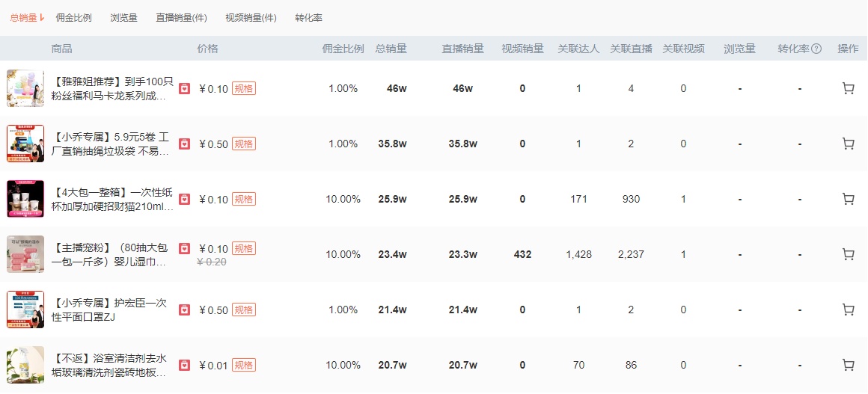Click cart icon for 婴儿湿巾 product row
The height and width of the screenshot is (394, 868).
point(848,254)
